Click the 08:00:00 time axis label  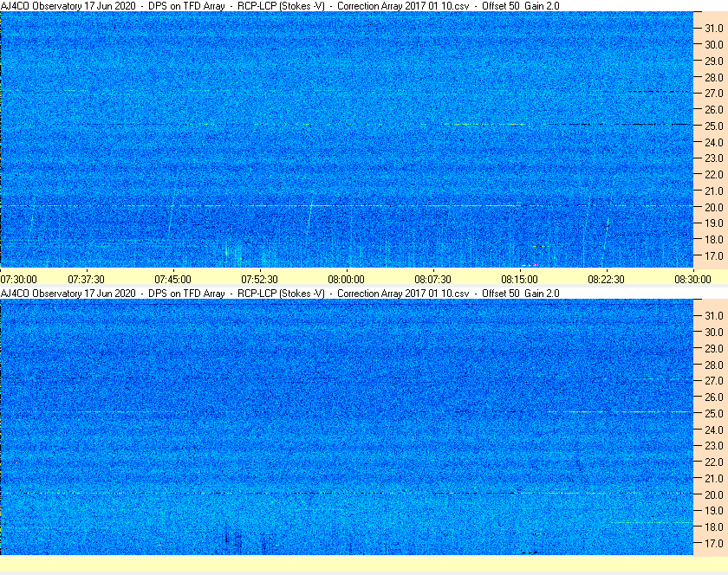(347, 280)
